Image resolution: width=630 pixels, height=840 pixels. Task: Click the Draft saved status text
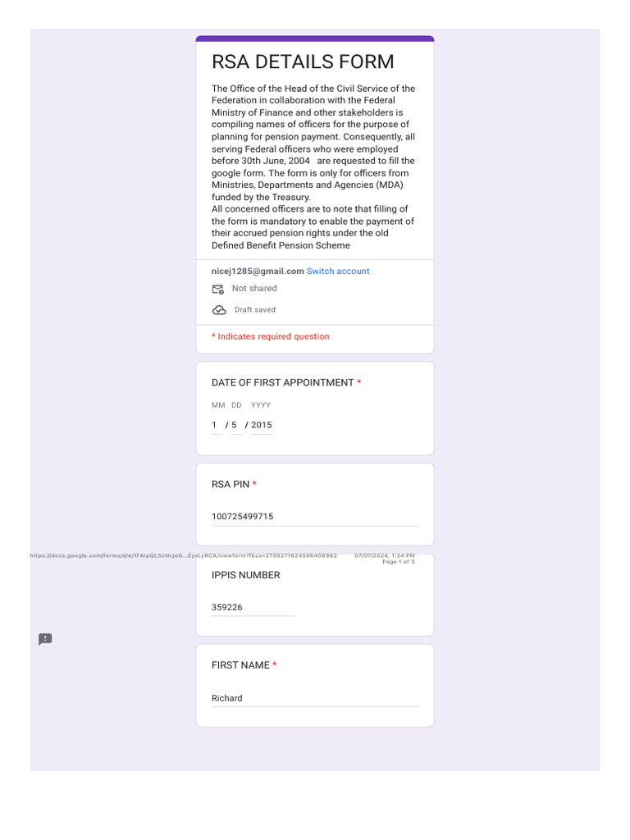click(x=255, y=310)
